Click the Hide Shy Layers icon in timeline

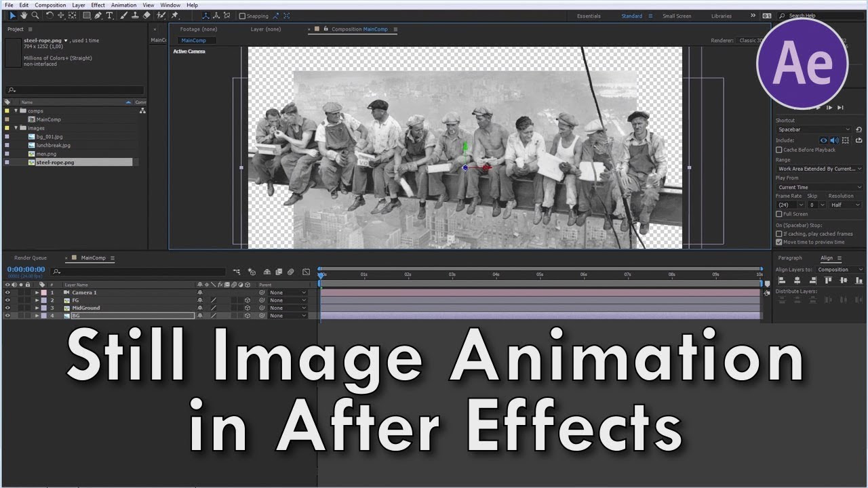click(x=267, y=272)
